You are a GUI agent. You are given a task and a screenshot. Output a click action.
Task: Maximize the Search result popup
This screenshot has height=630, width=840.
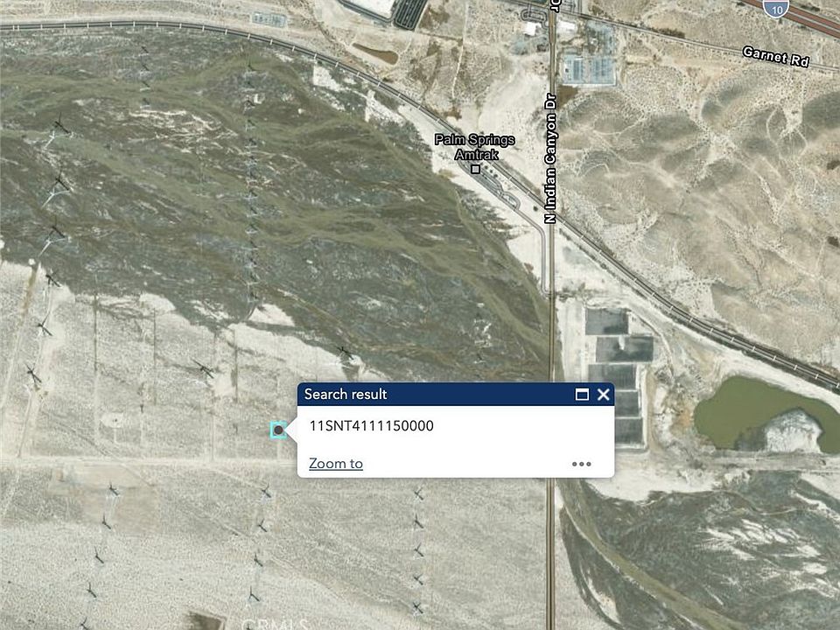click(582, 395)
